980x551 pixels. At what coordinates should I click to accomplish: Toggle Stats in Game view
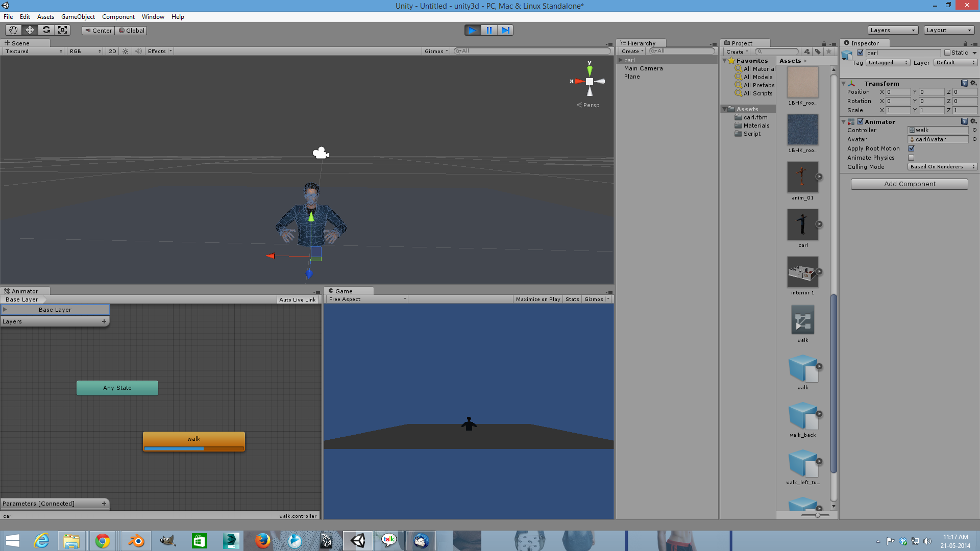pyautogui.click(x=572, y=299)
